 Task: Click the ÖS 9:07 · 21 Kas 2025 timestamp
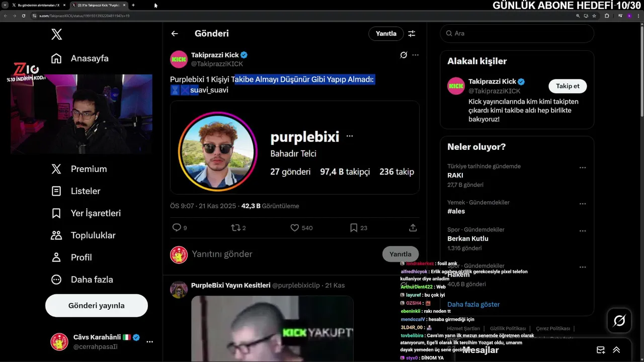(204, 206)
